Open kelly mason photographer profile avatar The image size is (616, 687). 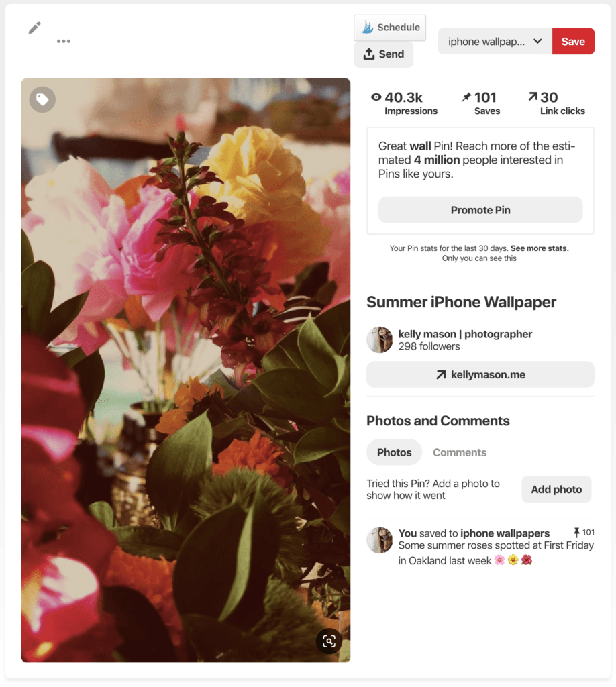tap(379, 339)
